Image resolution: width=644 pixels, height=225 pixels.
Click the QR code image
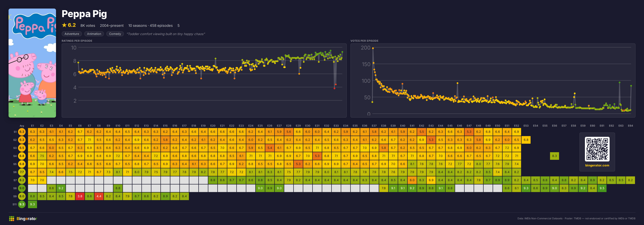tap(597, 149)
